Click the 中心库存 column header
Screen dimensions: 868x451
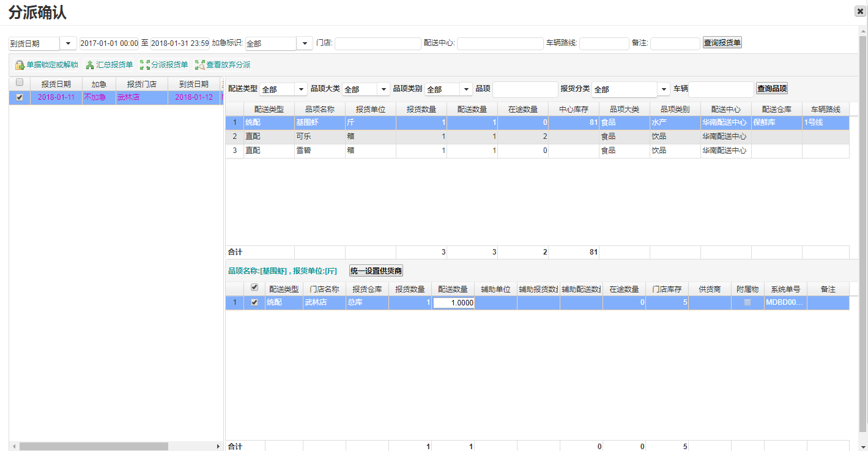[574, 109]
